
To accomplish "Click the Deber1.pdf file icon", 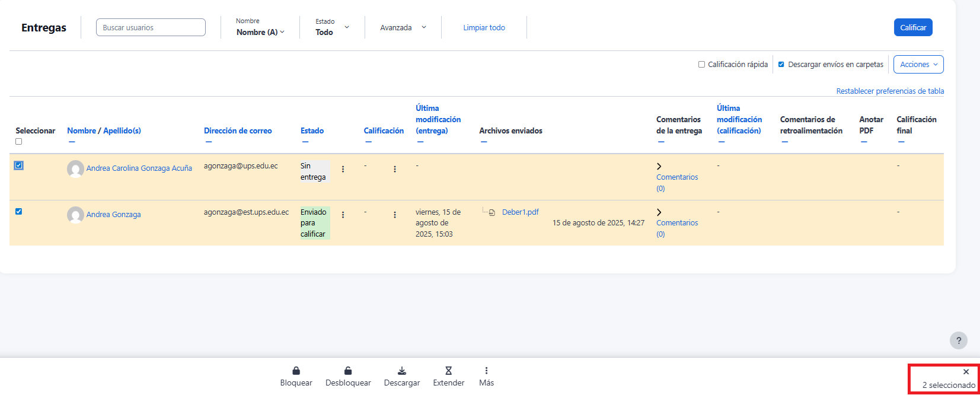I will (492, 212).
